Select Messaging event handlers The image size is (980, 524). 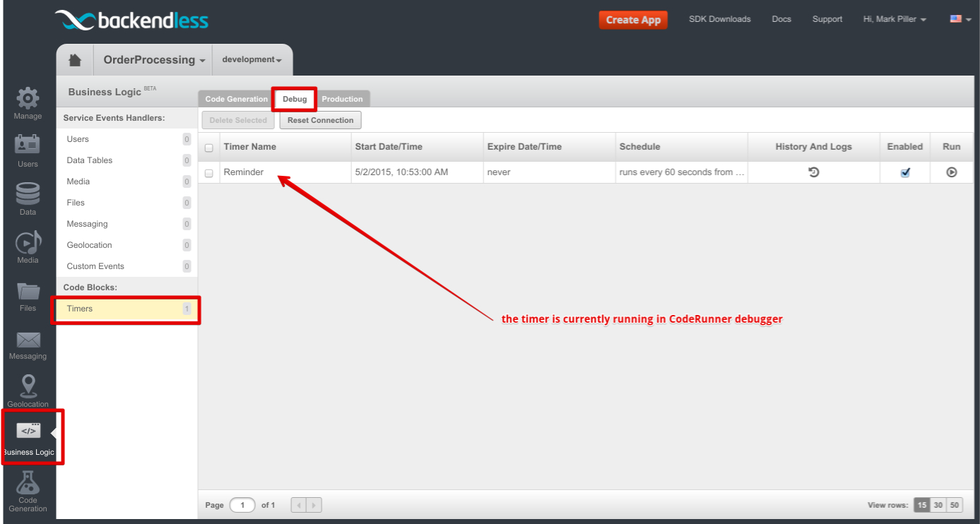tap(127, 224)
